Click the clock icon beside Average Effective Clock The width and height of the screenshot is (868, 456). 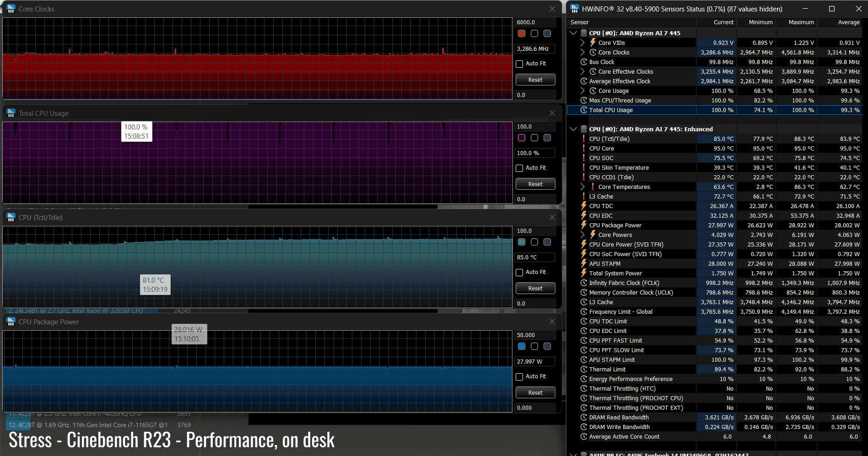click(584, 81)
